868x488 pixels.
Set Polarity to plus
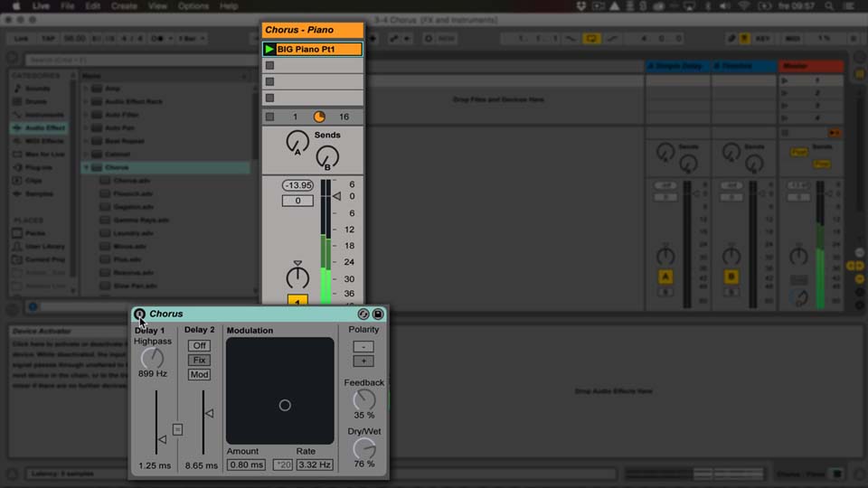tap(363, 361)
